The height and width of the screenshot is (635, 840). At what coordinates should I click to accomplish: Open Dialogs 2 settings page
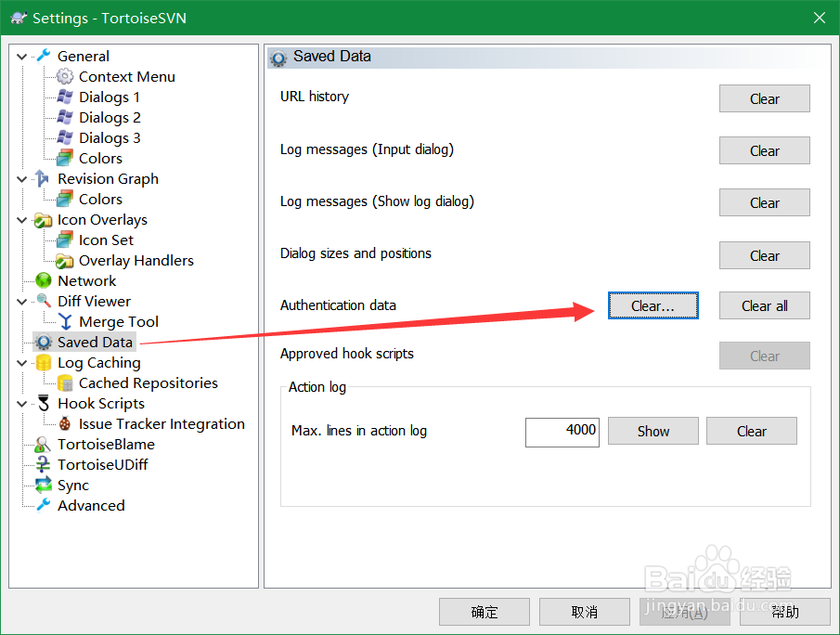pos(110,117)
